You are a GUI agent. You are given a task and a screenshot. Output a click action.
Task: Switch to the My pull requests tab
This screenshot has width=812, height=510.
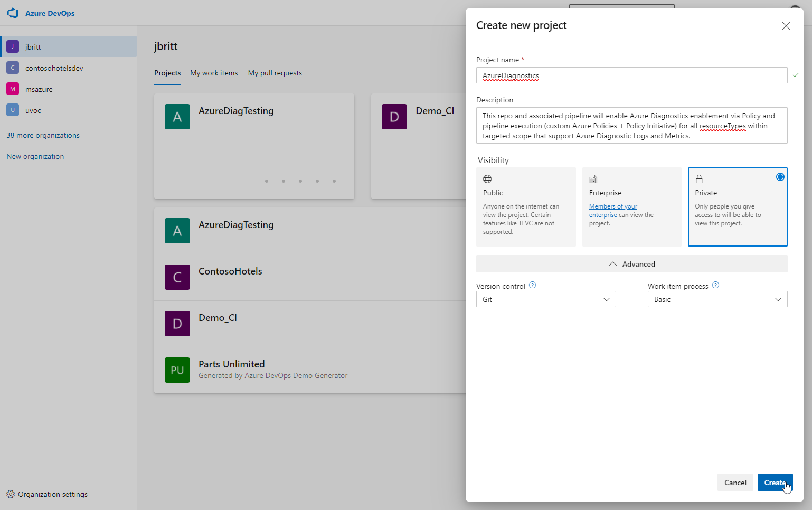(x=275, y=73)
